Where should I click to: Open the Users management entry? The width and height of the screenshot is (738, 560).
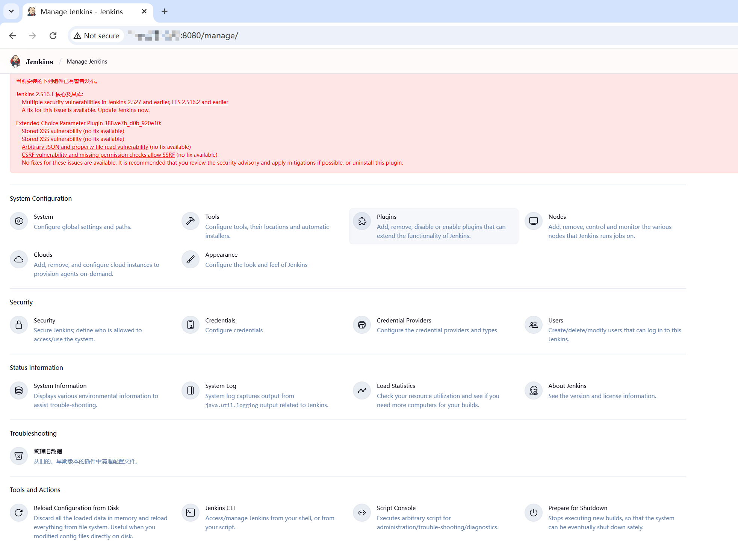point(555,320)
